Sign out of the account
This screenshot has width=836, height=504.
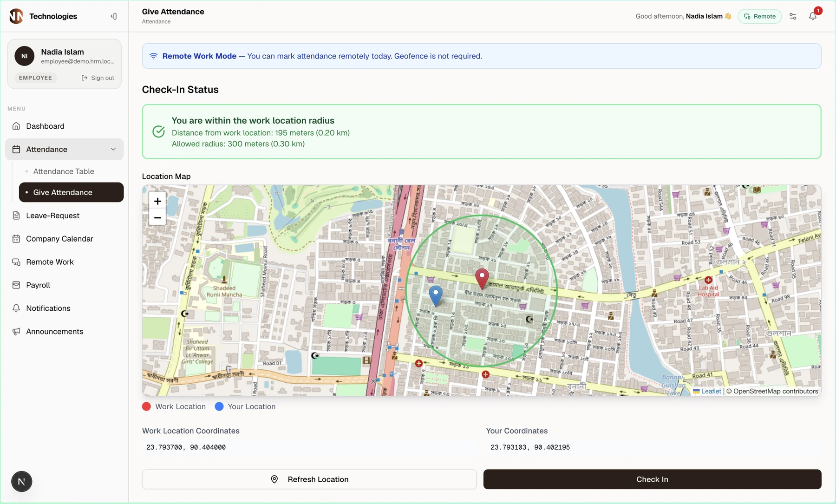[x=98, y=78]
